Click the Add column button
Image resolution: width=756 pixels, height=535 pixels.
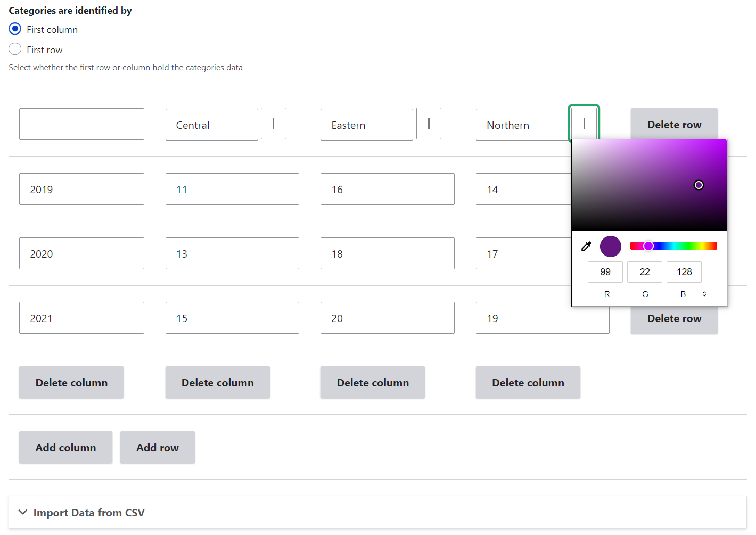pyautogui.click(x=65, y=447)
